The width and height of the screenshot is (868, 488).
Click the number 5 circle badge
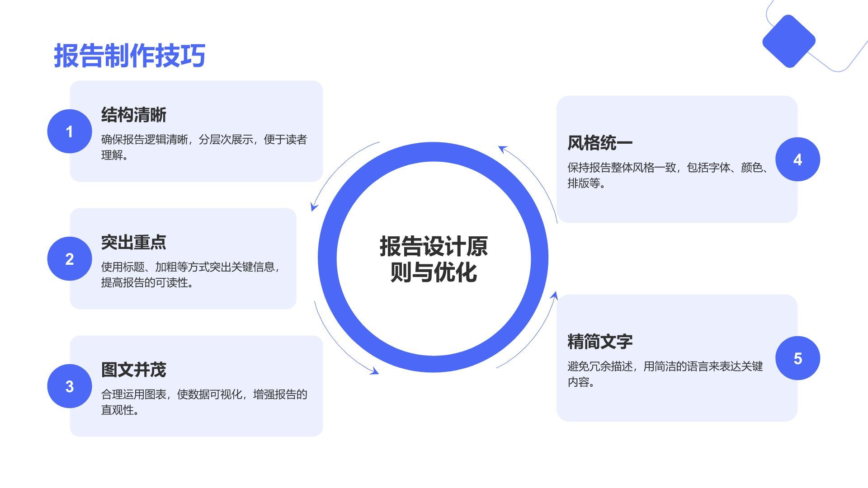pos(797,358)
